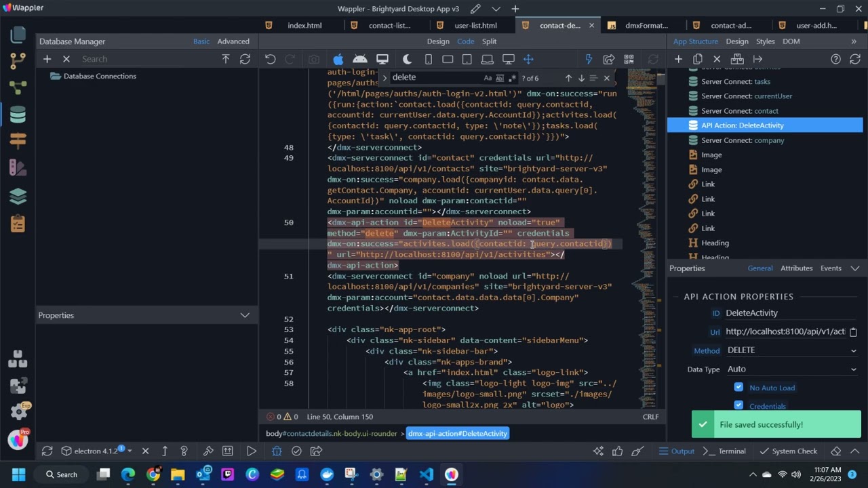Switch to the Design view tab

click(x=438, y=41)
